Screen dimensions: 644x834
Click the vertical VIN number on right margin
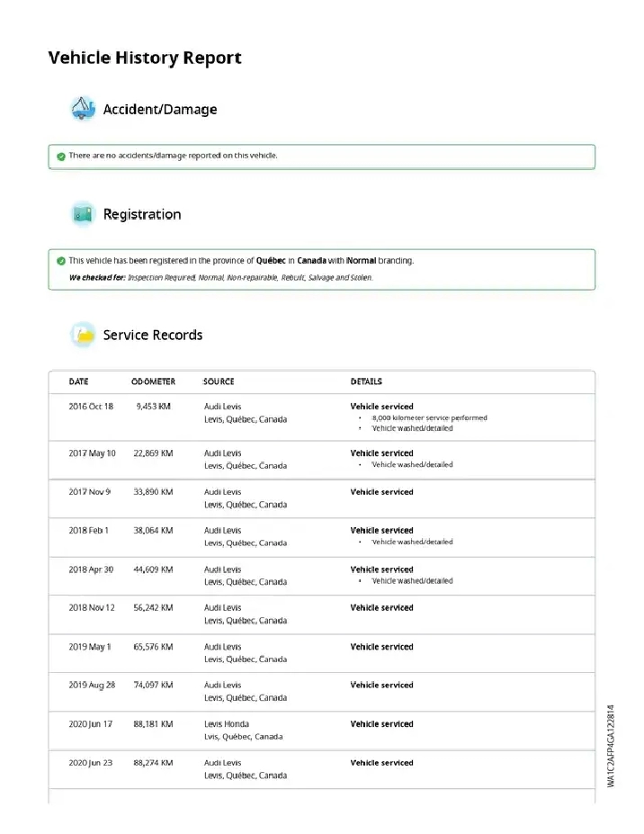[x=611, y=746]
